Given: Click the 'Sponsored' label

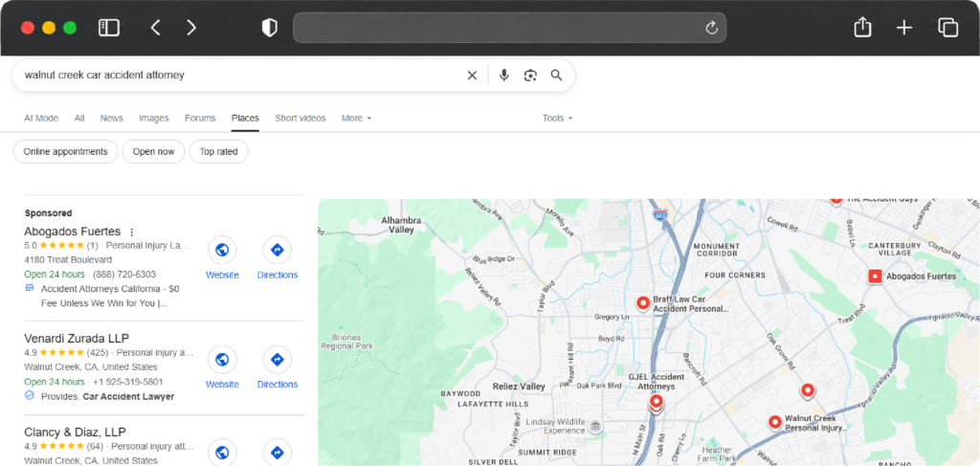Looking at the screenshot, I should [x=48, y=213].
